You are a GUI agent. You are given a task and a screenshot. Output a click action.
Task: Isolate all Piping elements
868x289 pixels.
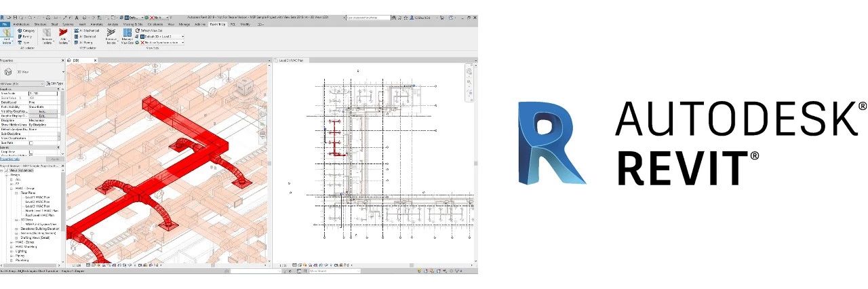(x=83, y=43)
